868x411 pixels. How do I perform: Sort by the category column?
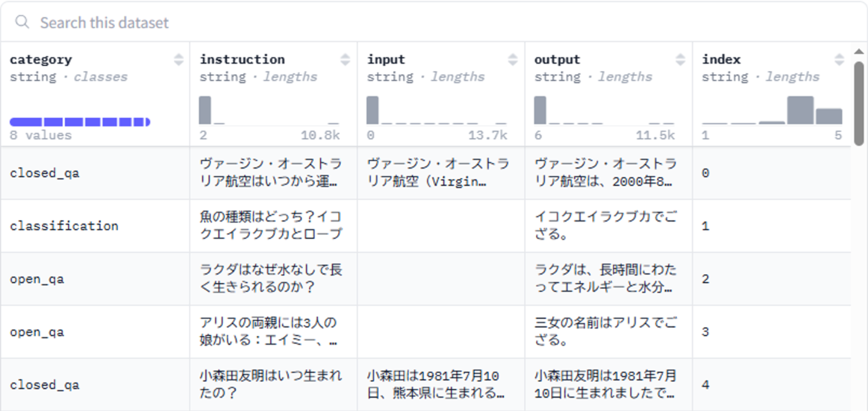pyautogui.click(x=178, y=60)
